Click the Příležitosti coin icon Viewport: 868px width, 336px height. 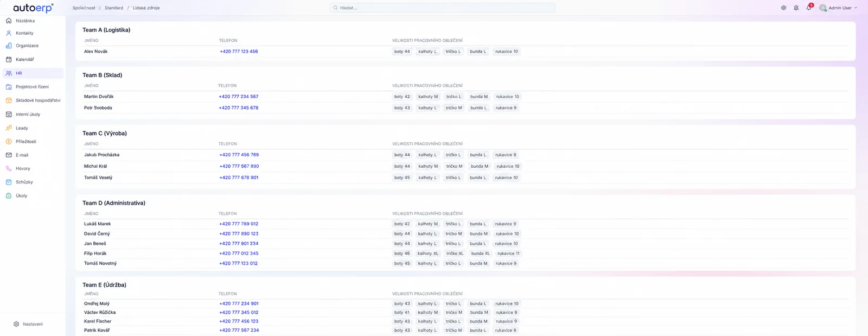(9, 142)
